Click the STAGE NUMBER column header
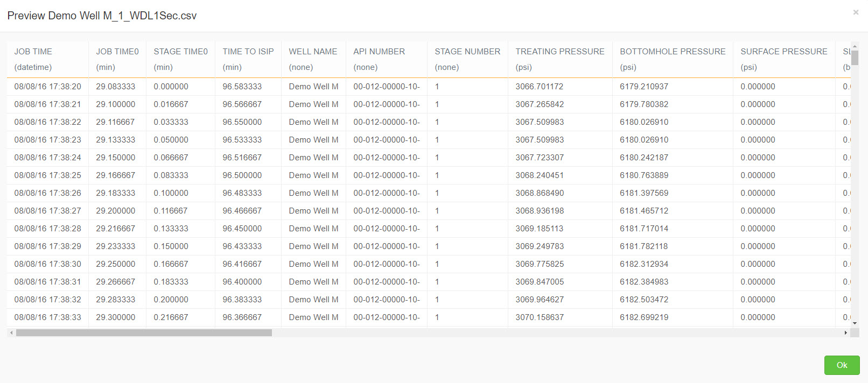Image resolution: width=868 pixels, height=383 pixels. click(467, 52)
